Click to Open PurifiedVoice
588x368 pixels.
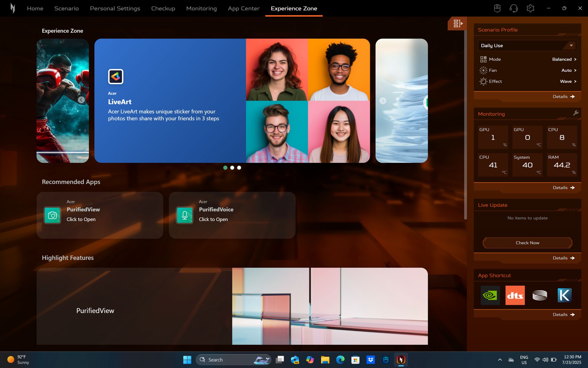tap(213, 219)
